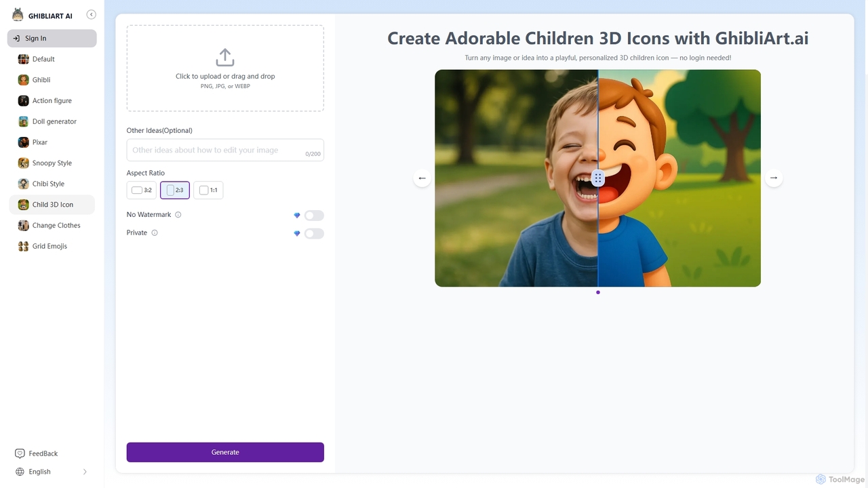Open the Snoopy Style page
This screenshot has height=488, width=868.
pyautogui.click(x=52, y=163)
